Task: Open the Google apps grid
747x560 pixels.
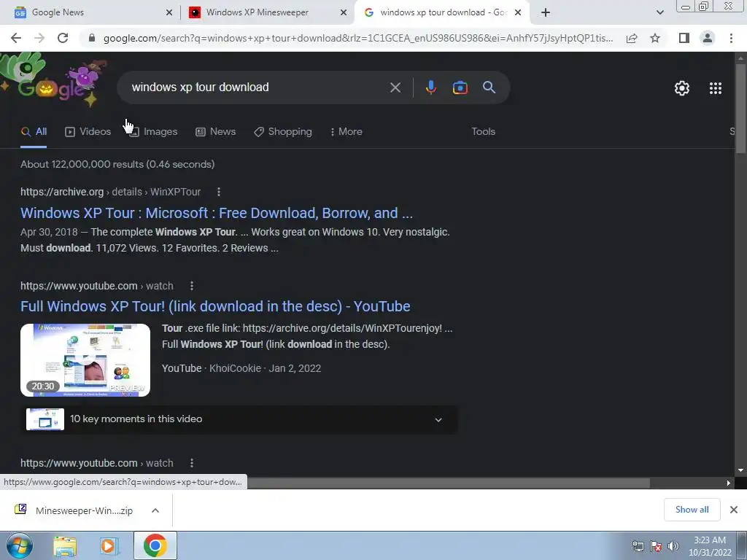Action: 715,88
